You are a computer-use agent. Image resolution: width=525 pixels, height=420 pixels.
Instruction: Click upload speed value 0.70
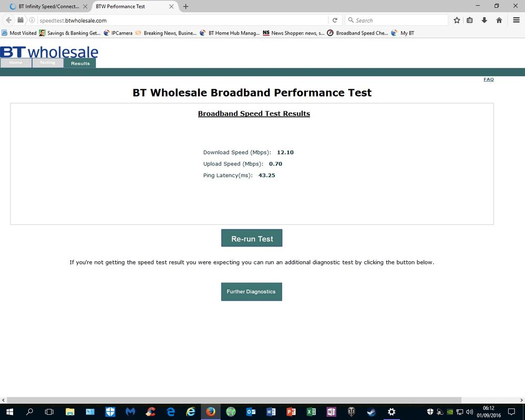[275, 164]
